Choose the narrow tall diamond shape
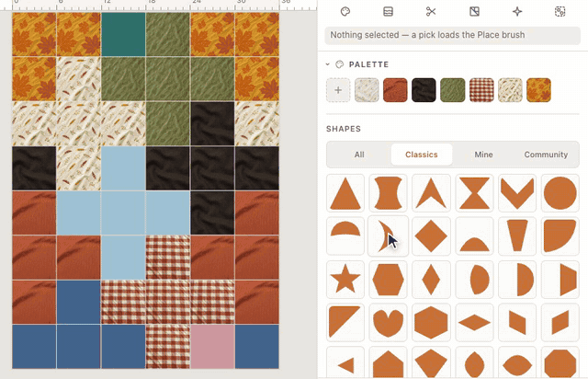The height and width of the screenshot is (379, 588). pos(431,280)
